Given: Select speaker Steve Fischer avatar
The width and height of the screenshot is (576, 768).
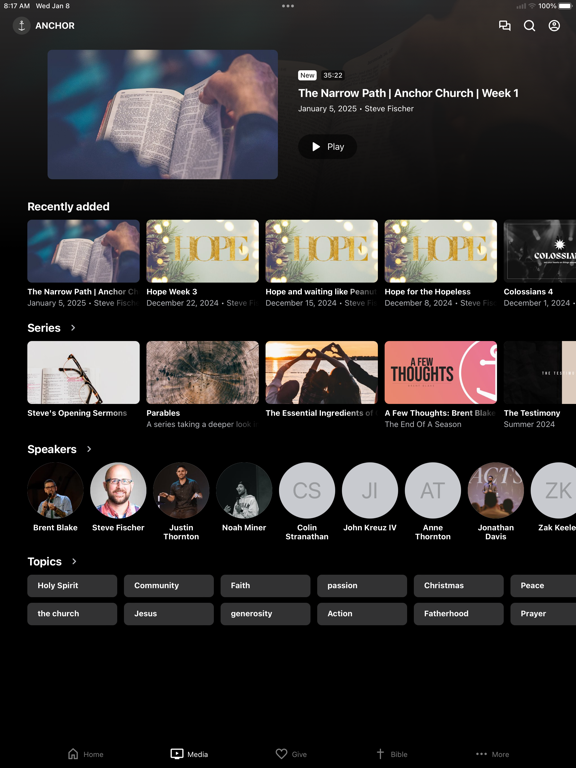Looking at the screenshot, I should [x=118, y=490].
